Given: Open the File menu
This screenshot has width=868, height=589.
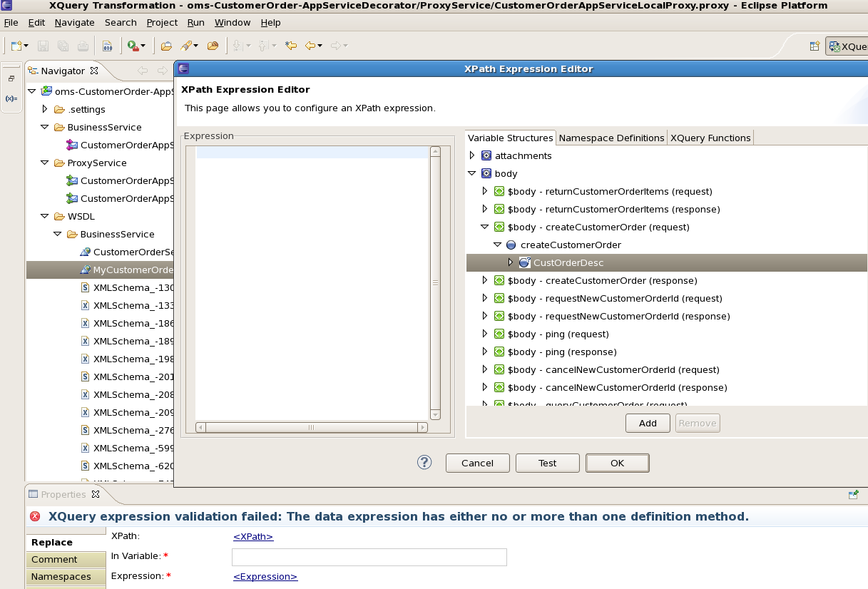Looking at the screenshot, I should 11,22.
